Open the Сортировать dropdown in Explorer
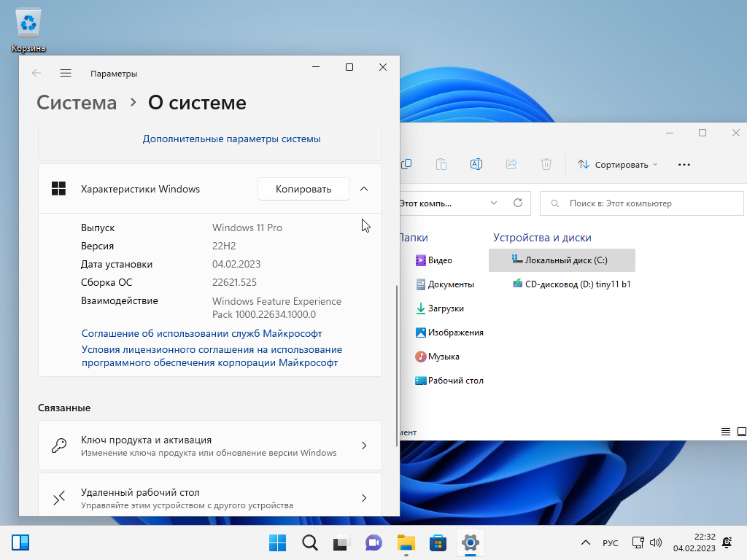 [618, 164]
